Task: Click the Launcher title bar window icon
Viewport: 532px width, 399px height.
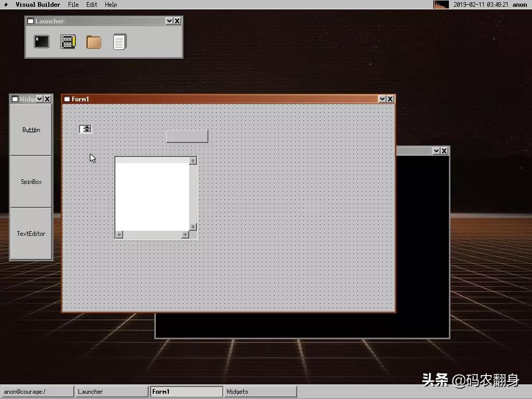Action: point(31,21)
